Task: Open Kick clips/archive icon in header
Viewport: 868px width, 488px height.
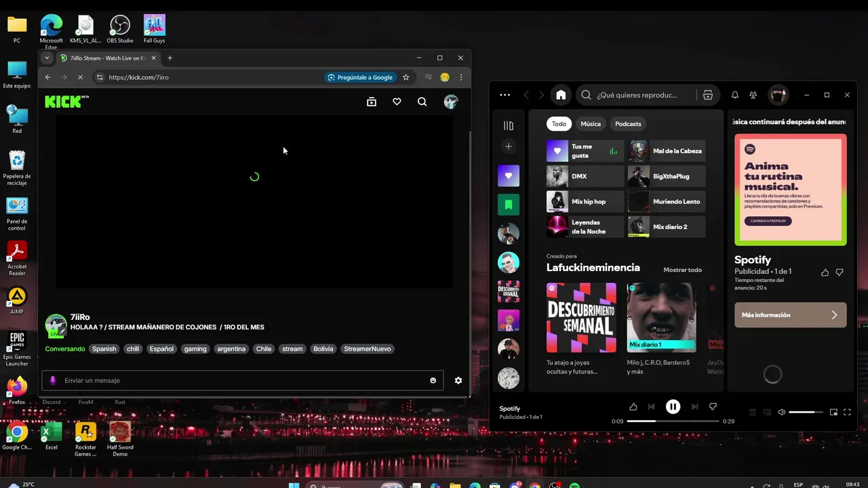Action: [371, 102]
